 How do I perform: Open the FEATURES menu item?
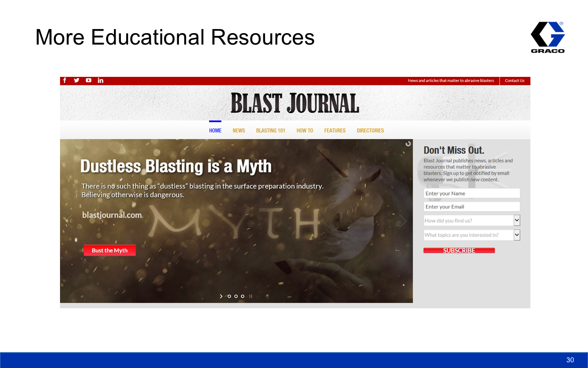click(335, 131)
